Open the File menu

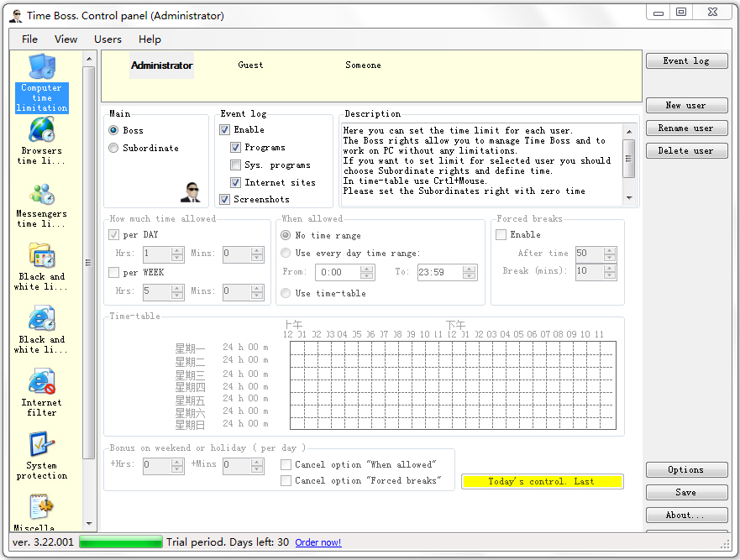tap(29, 39)
